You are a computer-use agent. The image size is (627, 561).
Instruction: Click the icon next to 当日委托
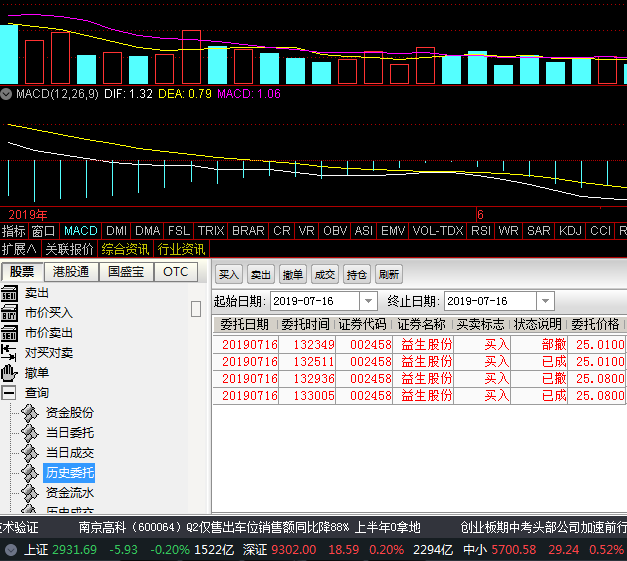click(30, 433)
